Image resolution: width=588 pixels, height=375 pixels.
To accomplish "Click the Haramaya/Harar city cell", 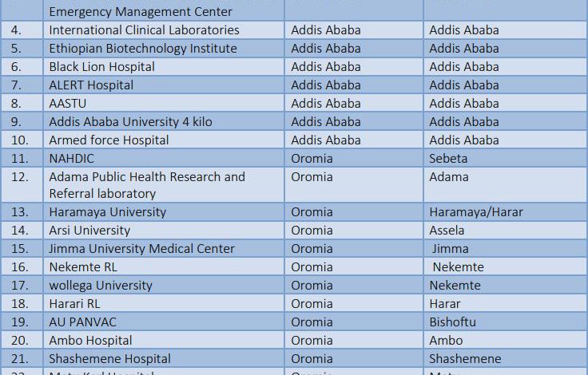I will point(506,212).
